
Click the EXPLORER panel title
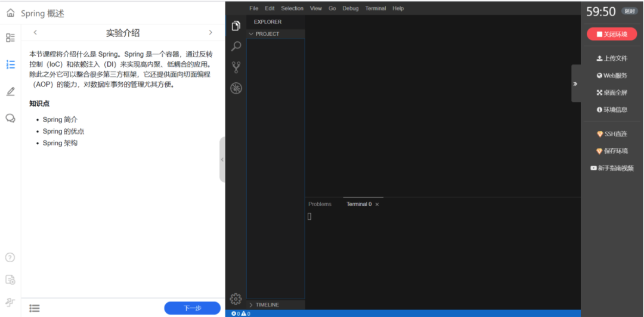click(268, 22)
